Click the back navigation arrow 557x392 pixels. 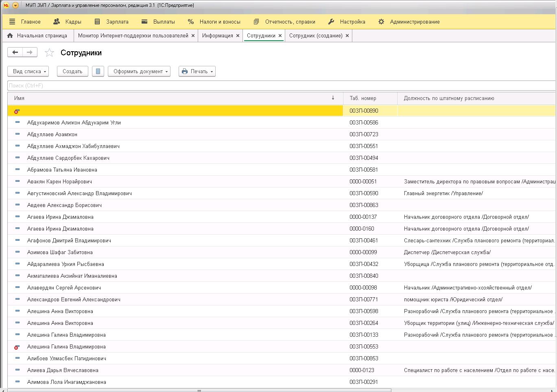click(15, 52)
